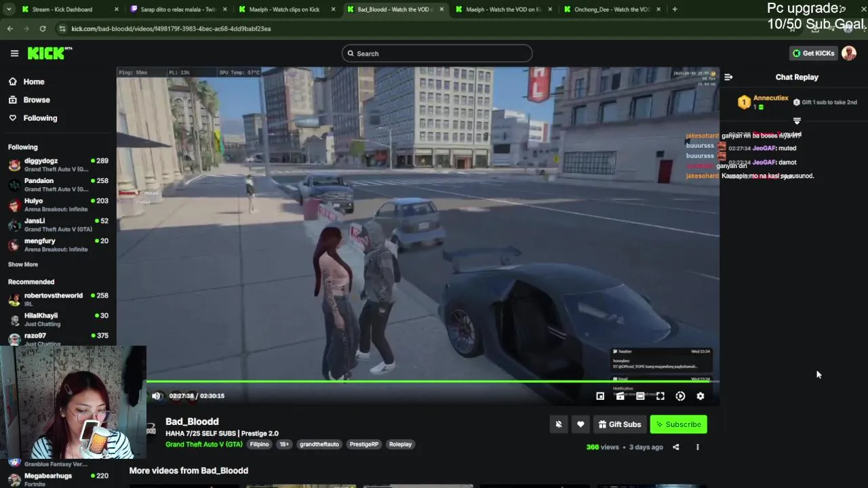This screenshot has width=868, height=488.
Task: Reload the page with browser refresh
Action: [x=42, y=28]
